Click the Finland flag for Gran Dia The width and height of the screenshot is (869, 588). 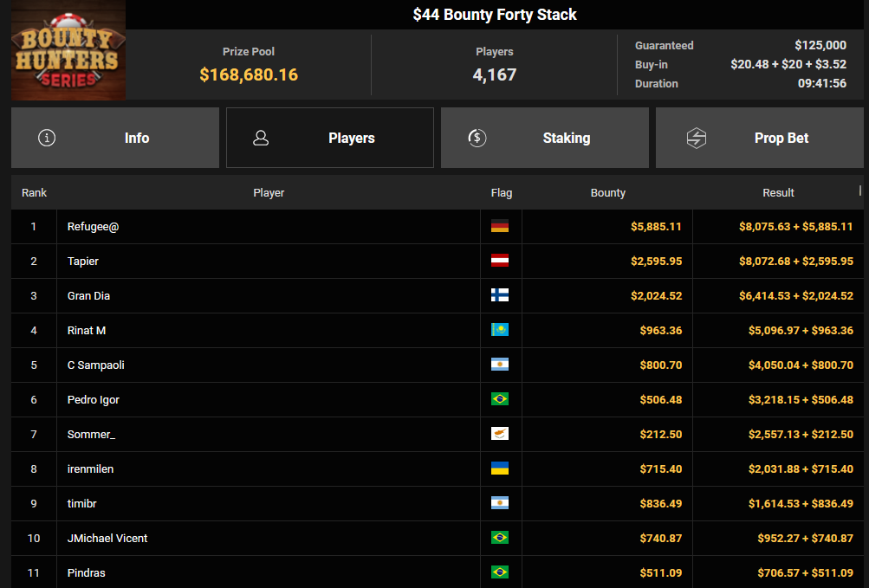coord(500,296)
